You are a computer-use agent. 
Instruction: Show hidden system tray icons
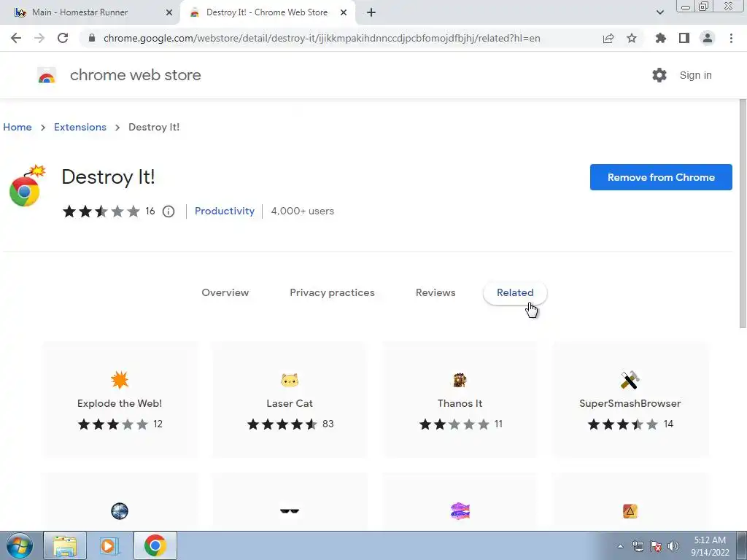pyautogui.click(x=620, y=546)
